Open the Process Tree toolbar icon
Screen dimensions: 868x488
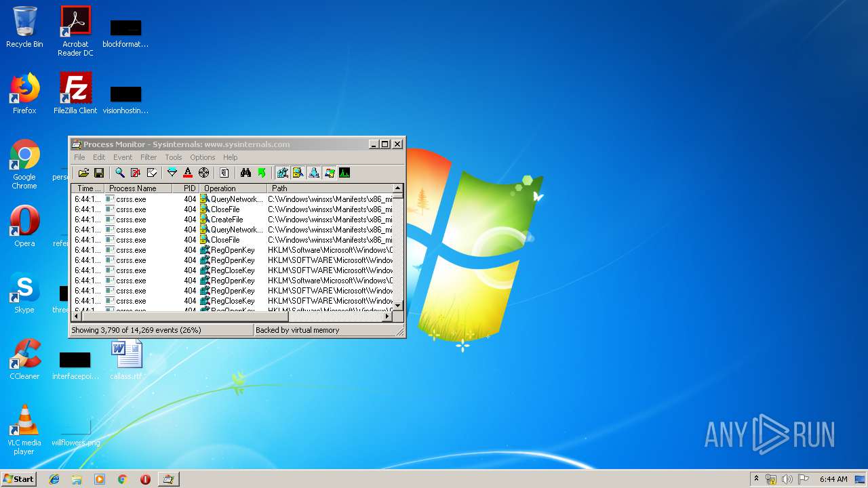pyautogui.click(x=224, y=173)
